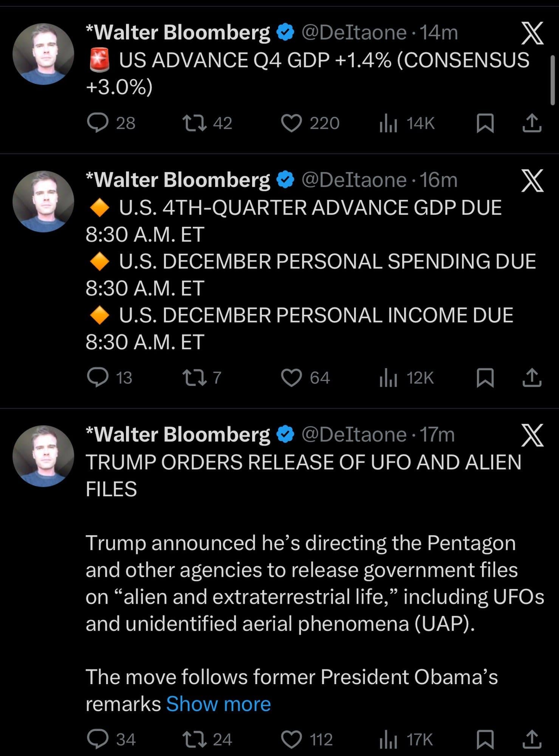Share the Q4 GDP +1.4% post
The image size is (559, 756).
(532, 123)
